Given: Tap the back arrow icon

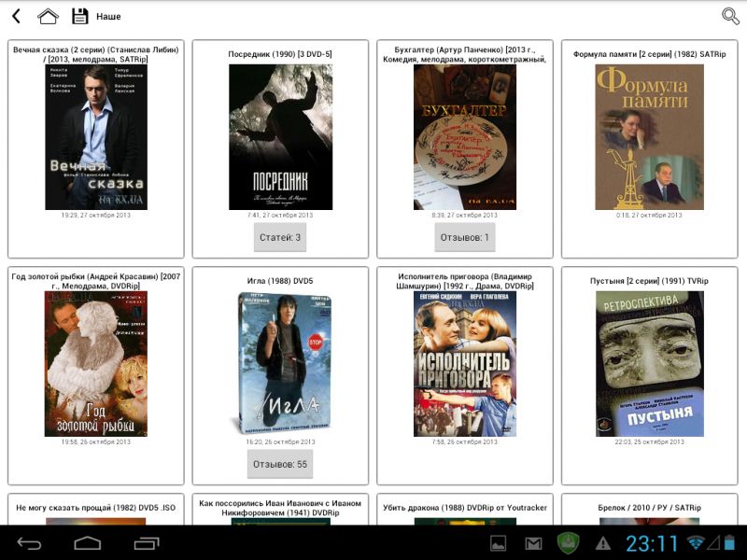Looking at the screenshot, I should click(x=16, y=16).
